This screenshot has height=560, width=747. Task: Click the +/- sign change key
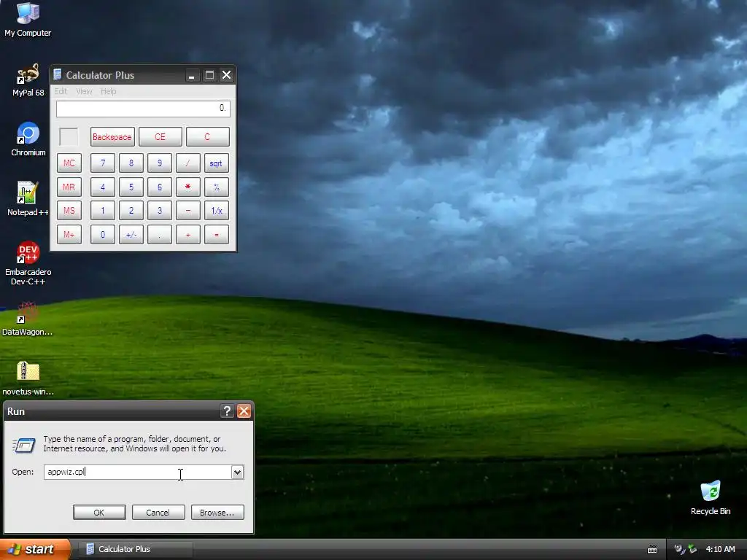(131, 234)
